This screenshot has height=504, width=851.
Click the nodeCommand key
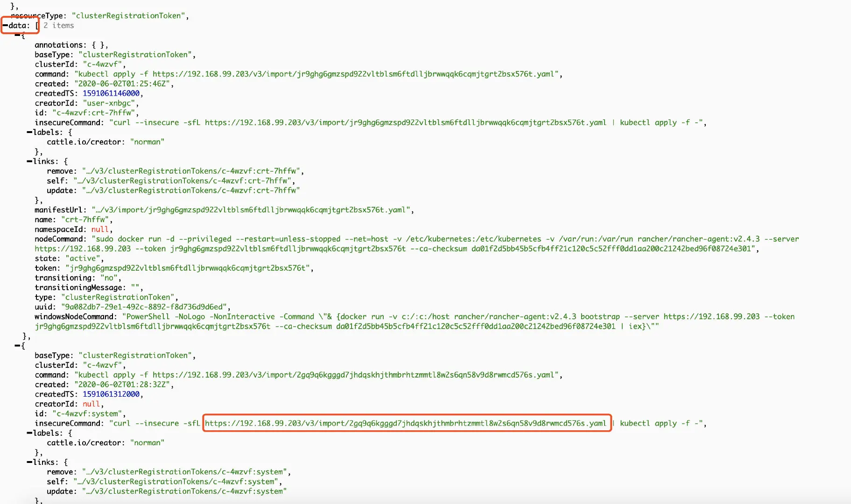point(58,239)
